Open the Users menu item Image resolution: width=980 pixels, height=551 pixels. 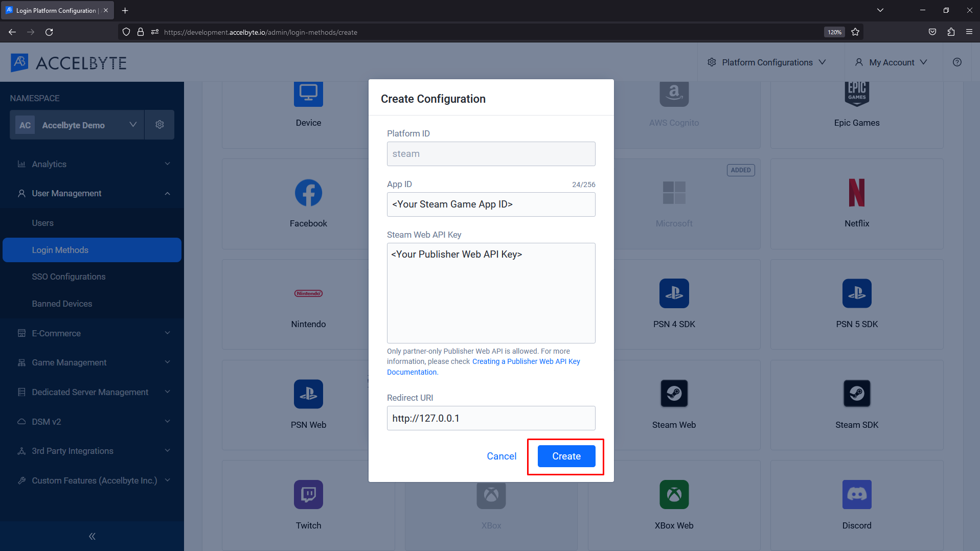(x=92, y=223)
